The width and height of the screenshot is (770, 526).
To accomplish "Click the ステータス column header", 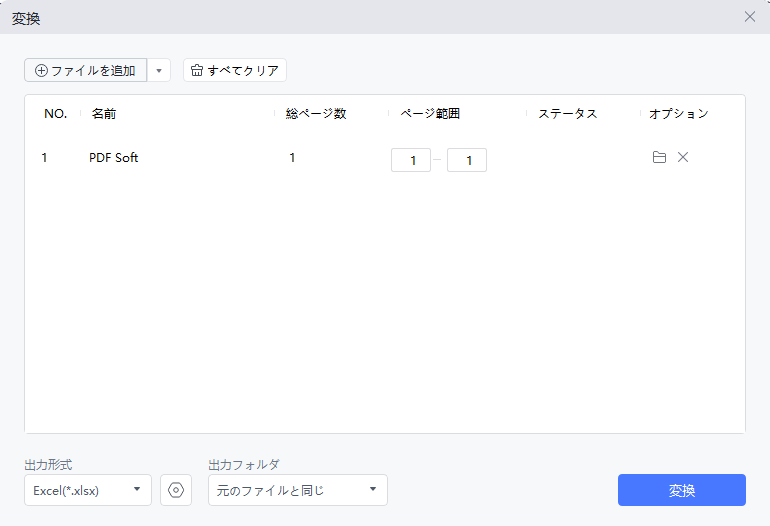I will pyautogui.click(x=568, y=113).
